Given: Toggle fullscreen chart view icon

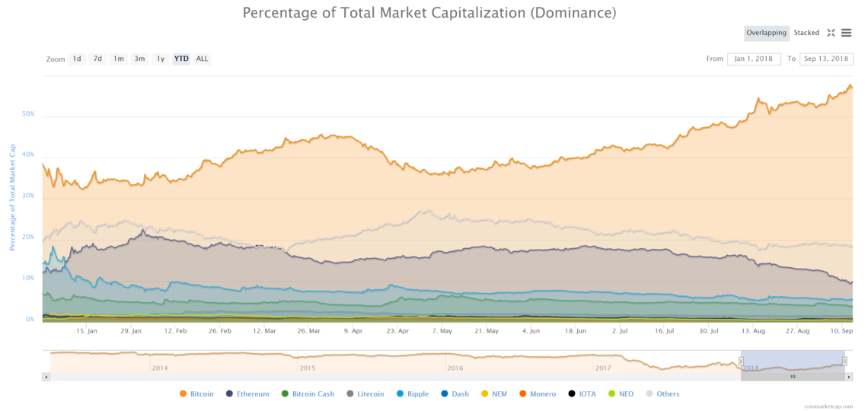Looking at the screenshot, I should click(831, 33).
